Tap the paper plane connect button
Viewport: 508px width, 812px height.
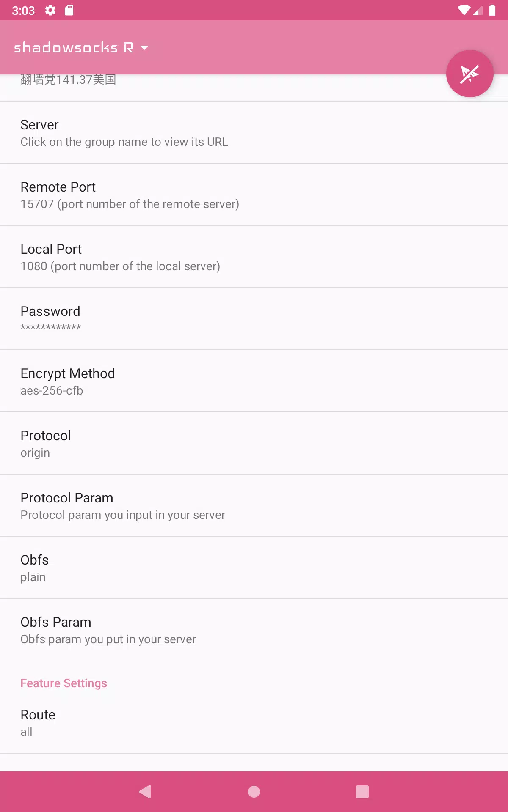pyautogui.click(x=469, y=74)
